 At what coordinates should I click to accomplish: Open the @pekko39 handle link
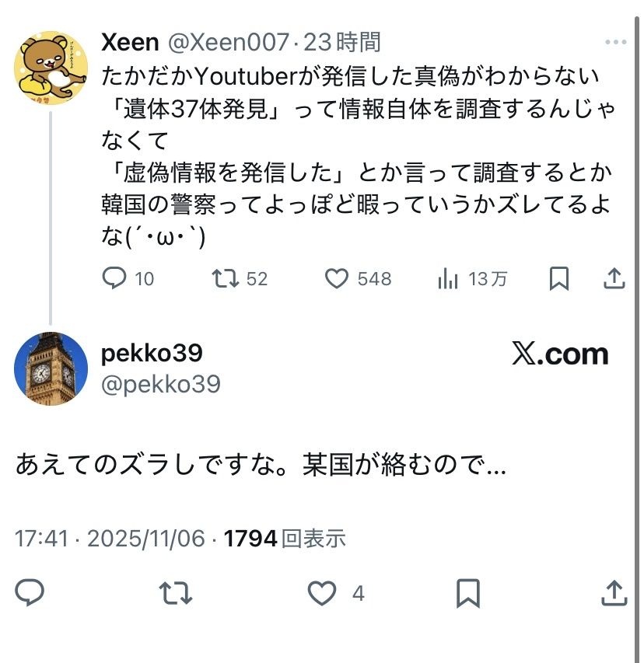161,384
